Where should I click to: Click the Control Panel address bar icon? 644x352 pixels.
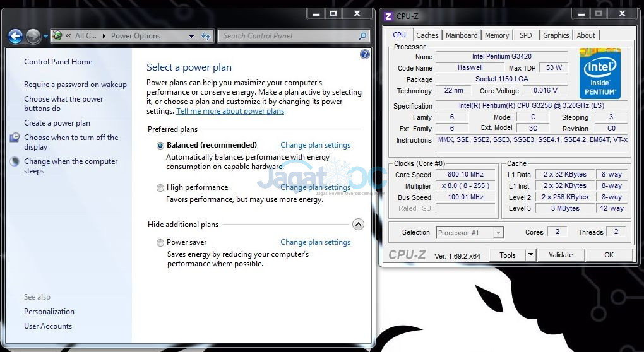pyautogui.click(x=57, y=36)
